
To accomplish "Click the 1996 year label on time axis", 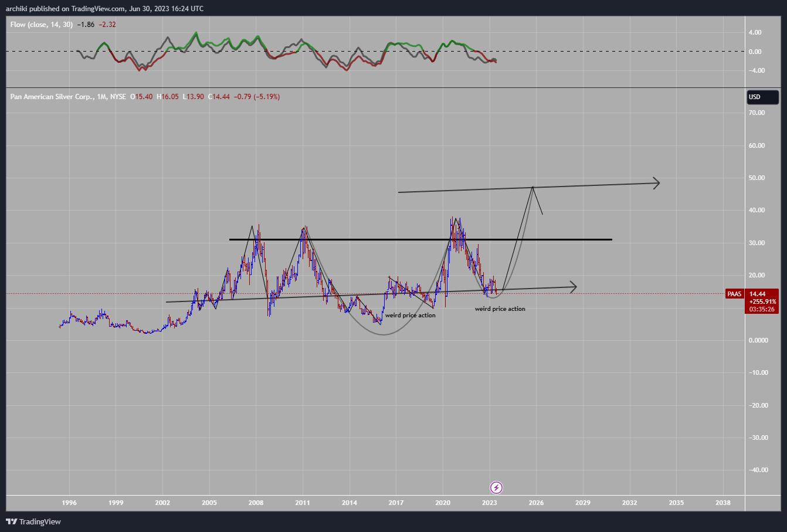I will 69,503.
